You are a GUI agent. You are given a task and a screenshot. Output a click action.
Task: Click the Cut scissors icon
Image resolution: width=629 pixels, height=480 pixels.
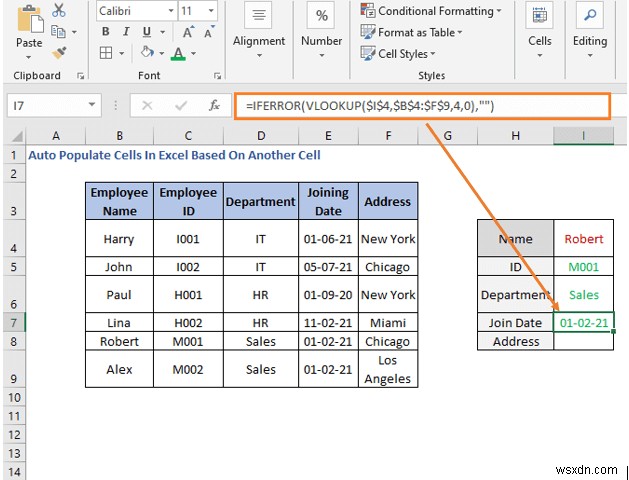coord(59,10)
